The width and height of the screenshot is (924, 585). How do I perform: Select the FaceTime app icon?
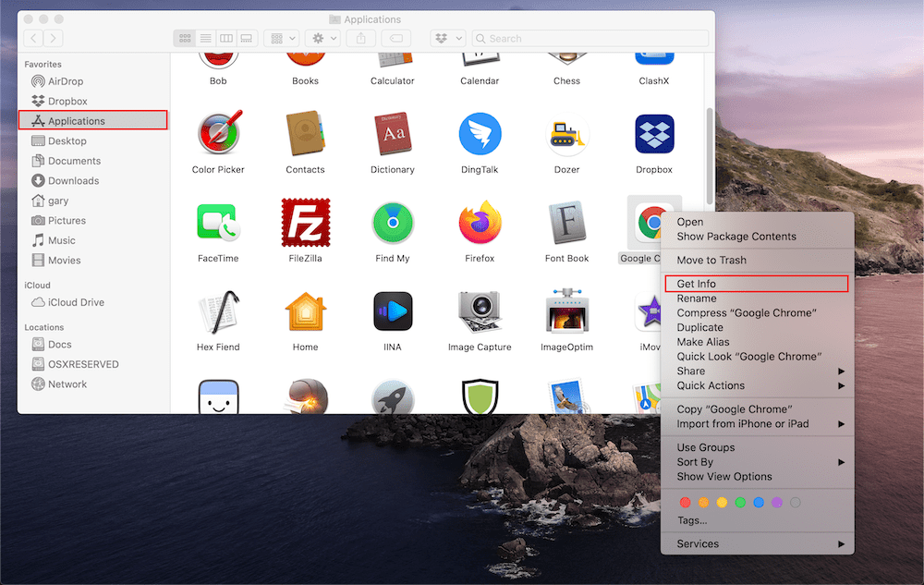tap(218, 222)
